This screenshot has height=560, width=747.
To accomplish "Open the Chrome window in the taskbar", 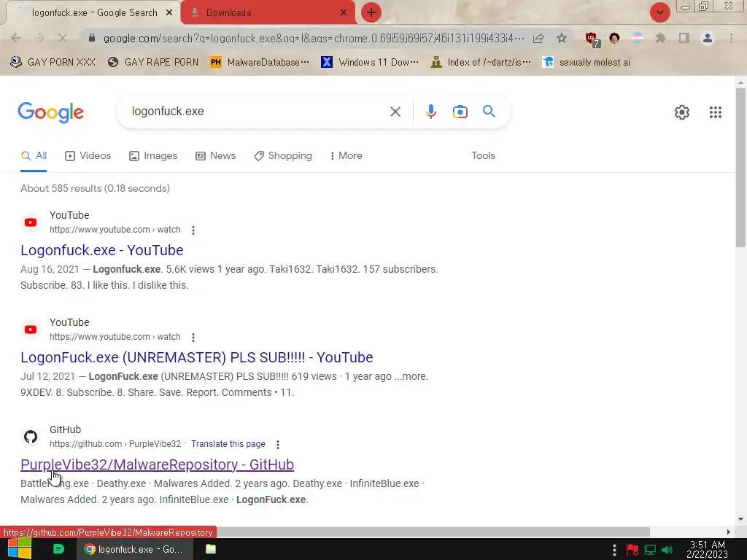I will coord(135,549).
